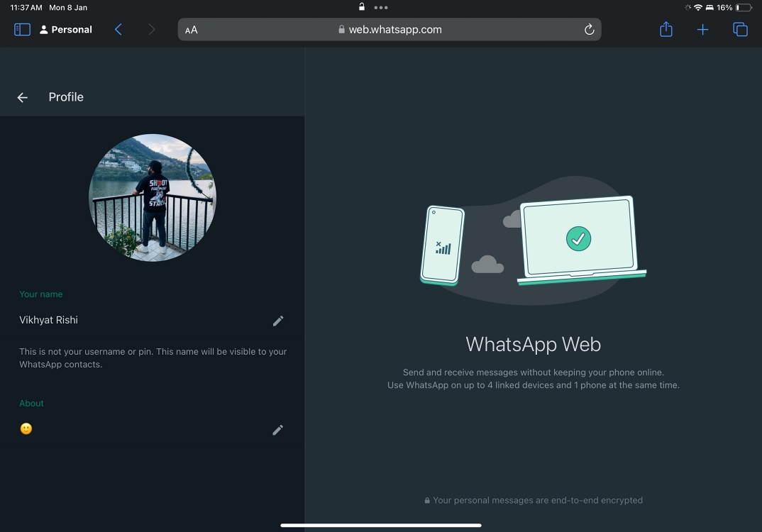Click the end-to-end encrypted message link

534,500
